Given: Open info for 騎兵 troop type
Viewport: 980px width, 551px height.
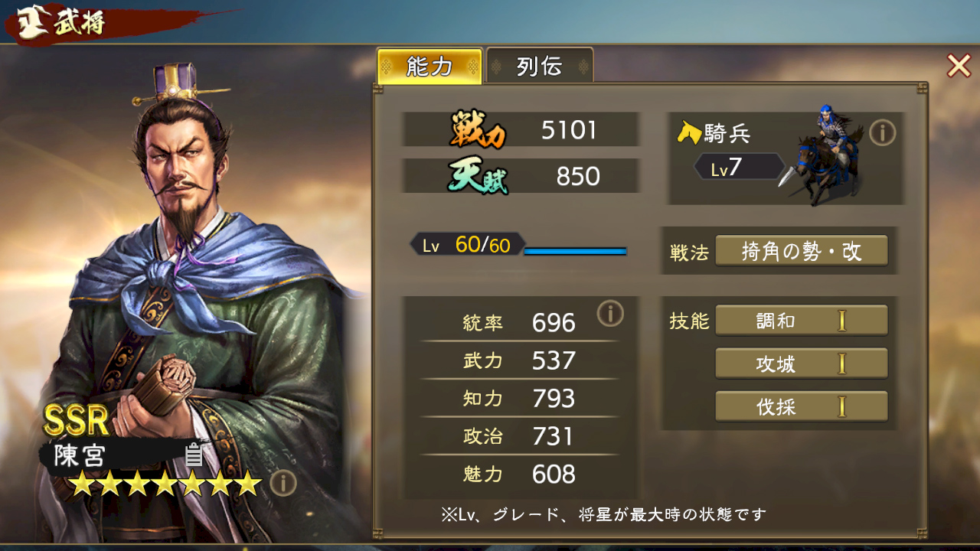Looking at the screenshot, I should [882, 133].
